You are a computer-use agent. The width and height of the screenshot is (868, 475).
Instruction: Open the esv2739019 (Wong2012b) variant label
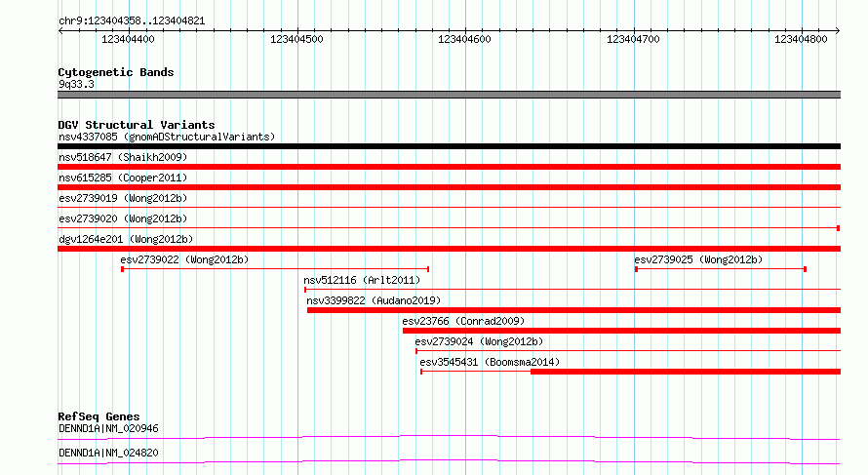coord(123,198)
